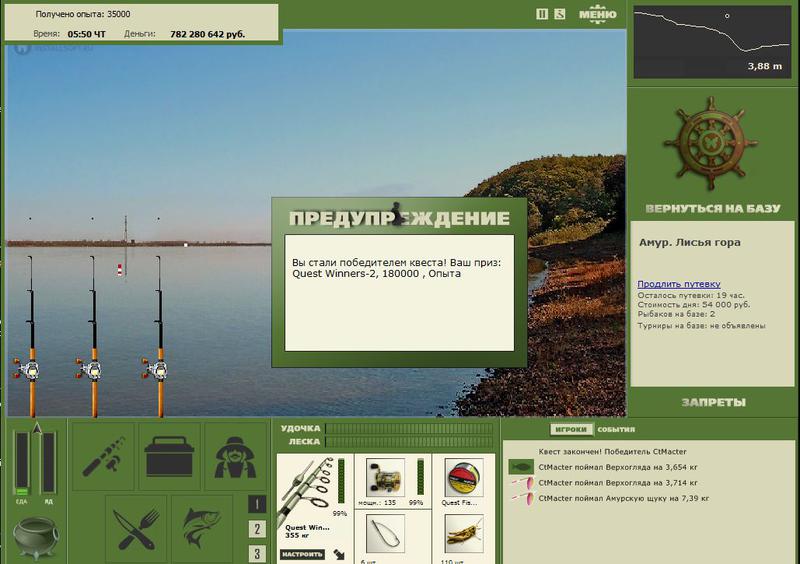Click the ЛЕСКА tension bar
Viewport: 800px width, 564px height.
pyautogui.click(x=409, y=442)
